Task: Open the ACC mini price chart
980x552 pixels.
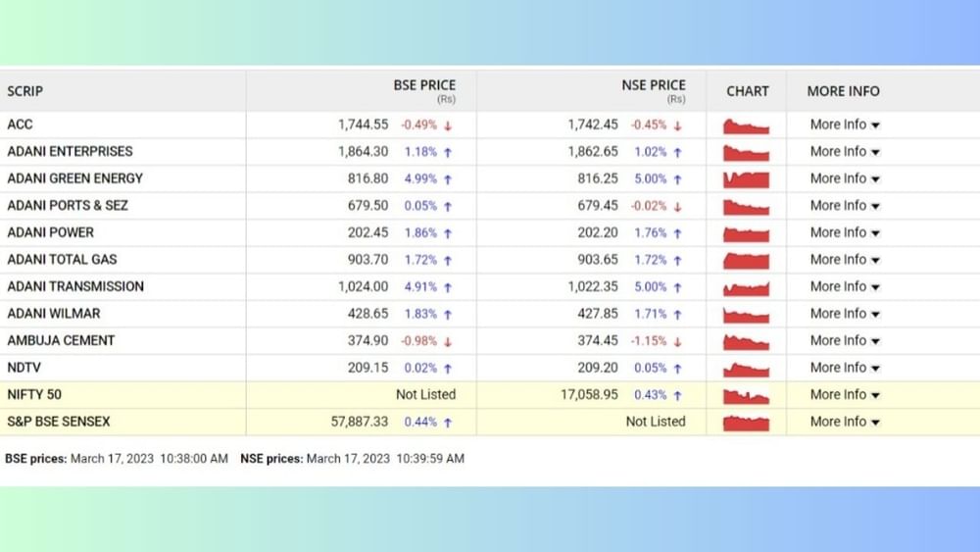Action: [746, 125]
